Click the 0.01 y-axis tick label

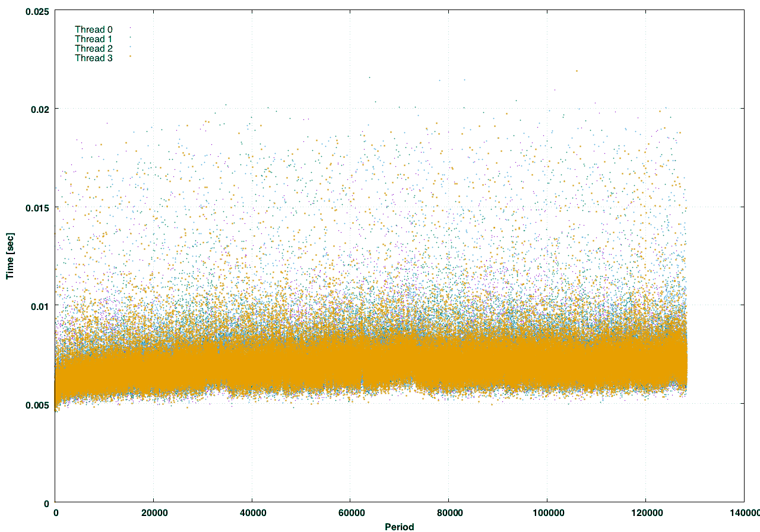click(x=40, y=306)
